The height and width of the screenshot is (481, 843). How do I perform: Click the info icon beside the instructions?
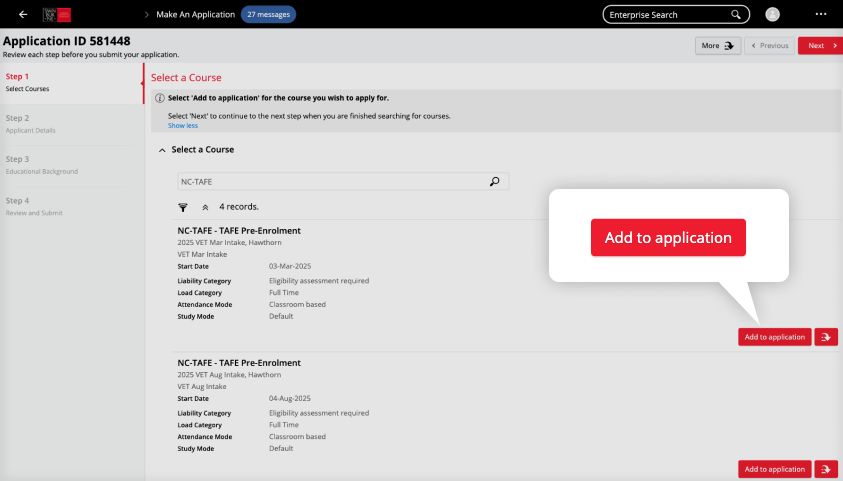coord(160,98)
